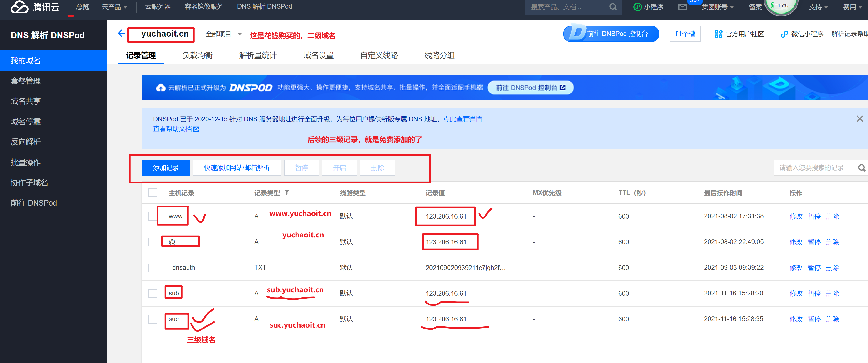Open the 集团账号 dropdown
Image resolution: width=868 pixels, height=363 pixels.
(x=718, y=7)
